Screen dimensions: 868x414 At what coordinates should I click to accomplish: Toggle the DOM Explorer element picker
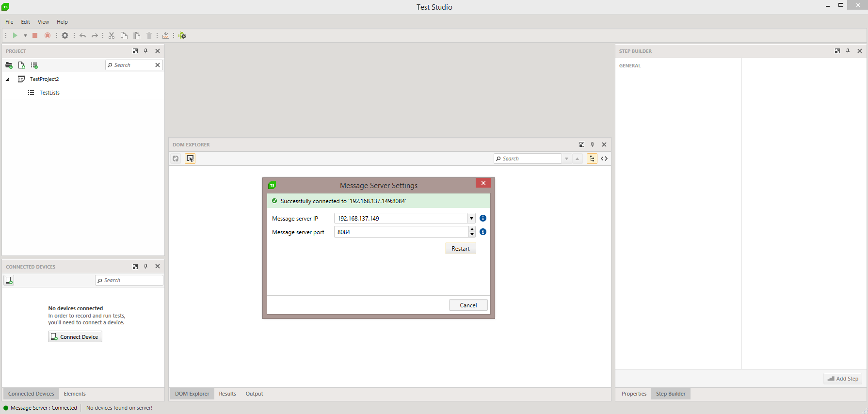[190, 159]
